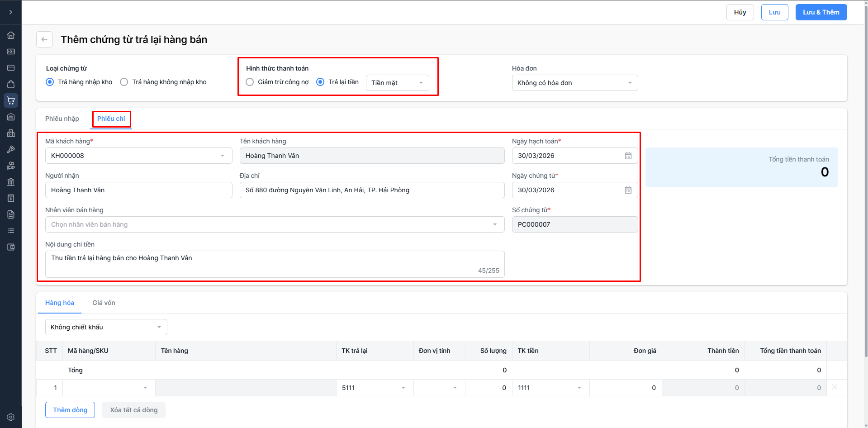Open calendar for Ngày chứng từ

click(x=628, y=190)
